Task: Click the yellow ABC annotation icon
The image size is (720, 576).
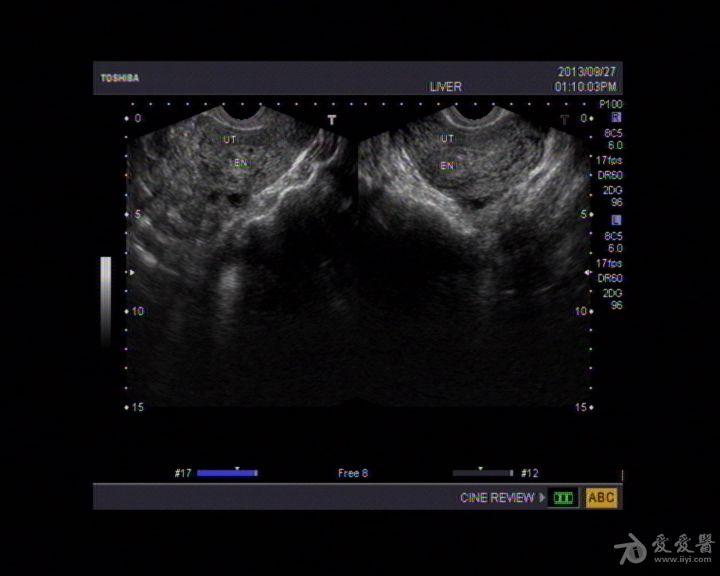Action: point(601,497)
